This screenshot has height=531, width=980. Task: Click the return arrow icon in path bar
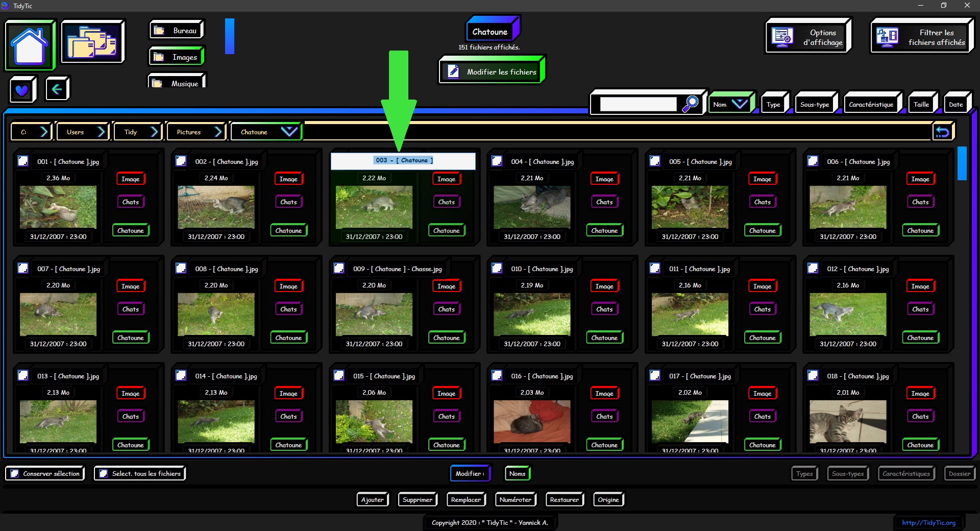pos(942,132)
